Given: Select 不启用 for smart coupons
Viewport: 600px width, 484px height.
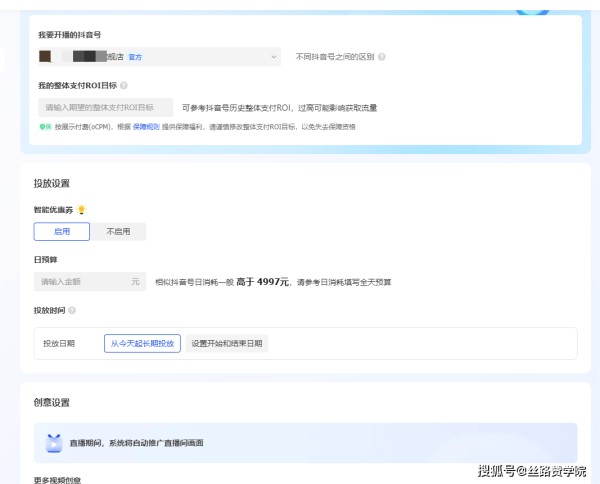Looking at the screenshot, I should (118, 231).
